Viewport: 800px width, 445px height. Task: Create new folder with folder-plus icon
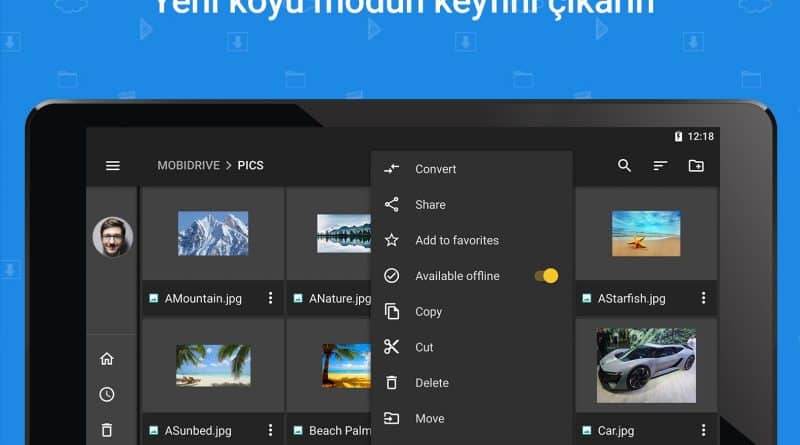696,165
